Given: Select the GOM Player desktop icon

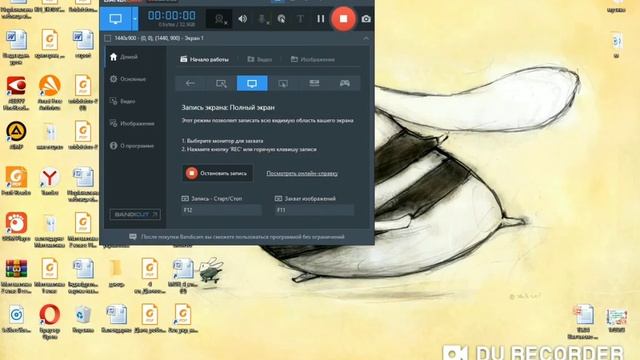Looking at the screenshot, I should pos(16,226).
